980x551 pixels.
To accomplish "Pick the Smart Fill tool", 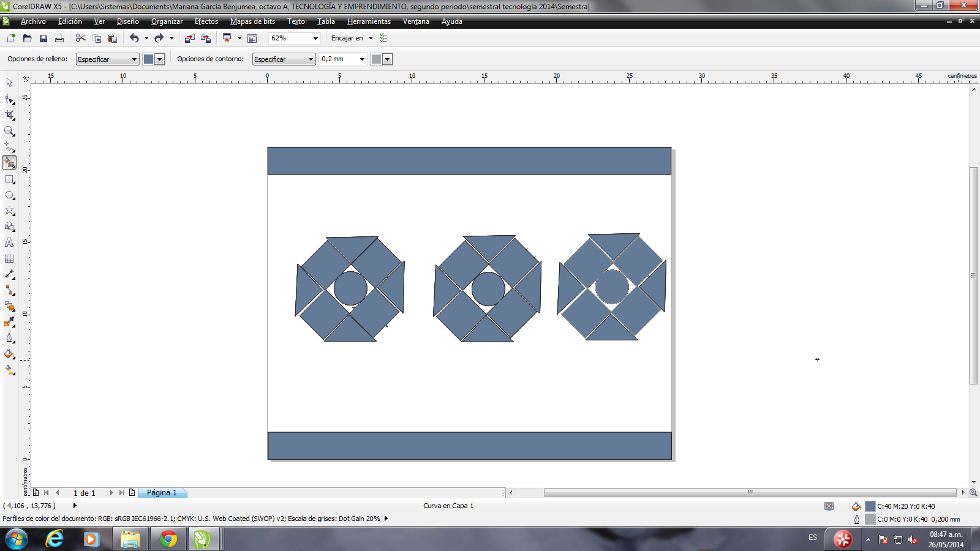I will tap(9, 162).
